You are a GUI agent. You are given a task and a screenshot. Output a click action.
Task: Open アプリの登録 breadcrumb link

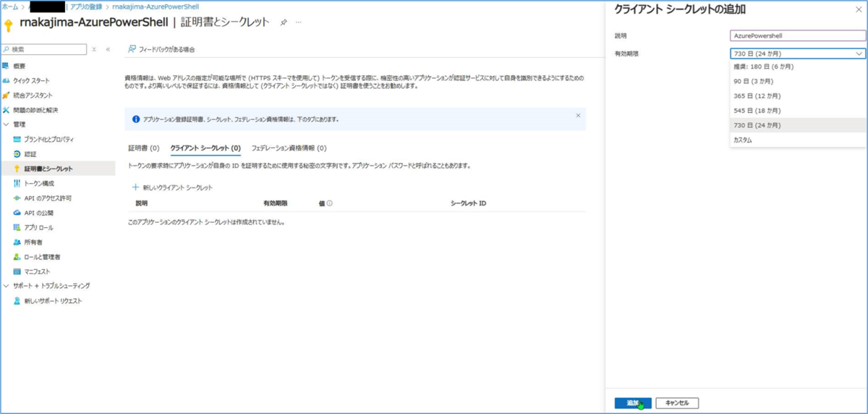pos(86,6)
